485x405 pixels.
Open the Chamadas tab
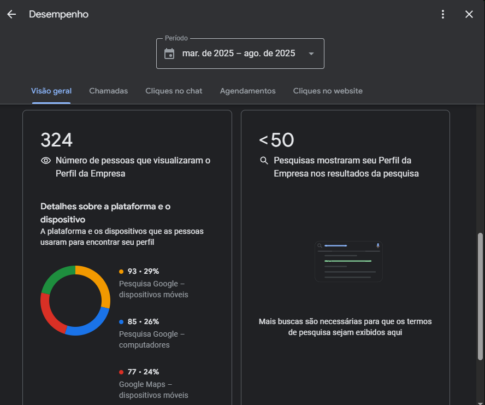[x=108, y=91]
